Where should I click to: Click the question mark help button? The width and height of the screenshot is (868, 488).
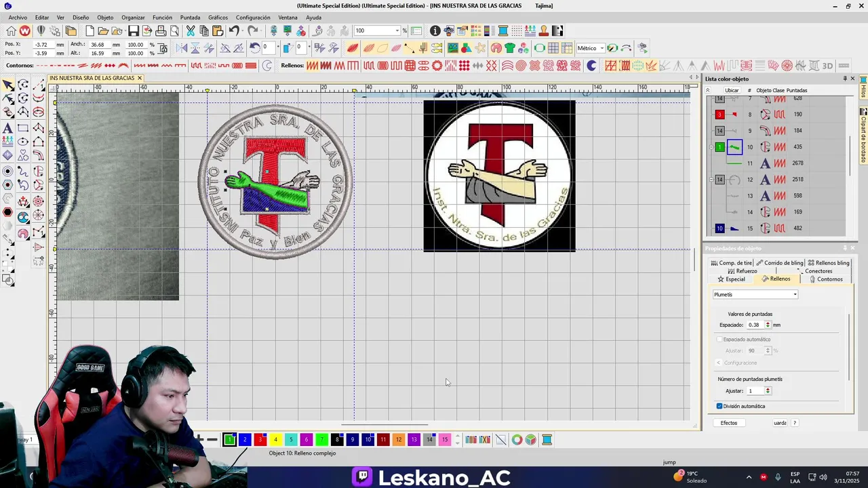(795, 423)
